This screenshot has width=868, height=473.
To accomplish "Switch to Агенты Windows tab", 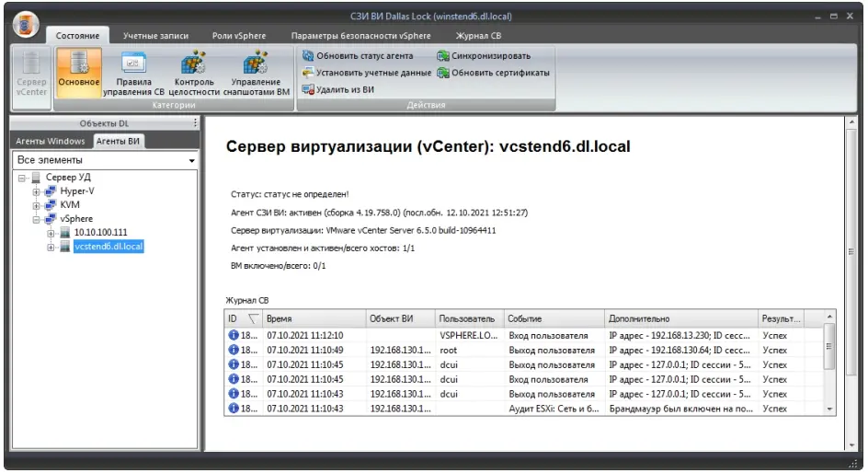I will click(51, 141).
